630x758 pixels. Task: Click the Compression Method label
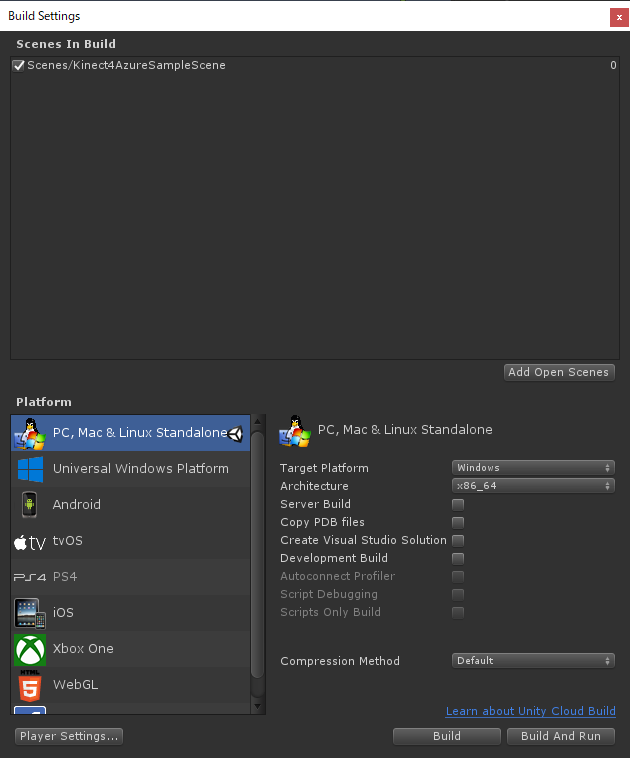click(x=340, y=661)
